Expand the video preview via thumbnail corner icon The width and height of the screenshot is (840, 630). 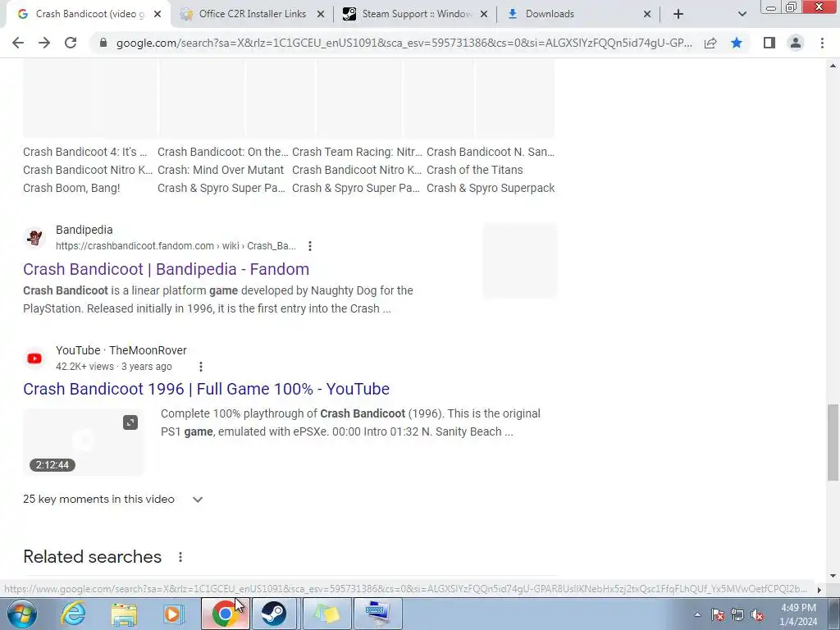(x=130, y=422)
